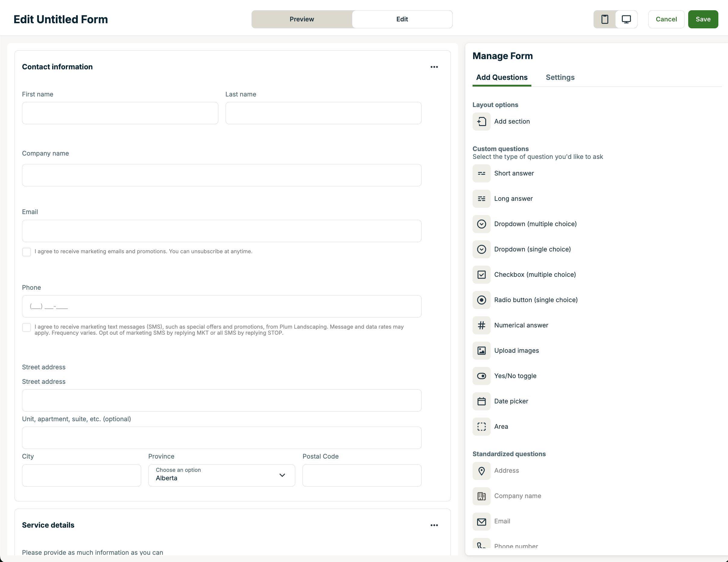Add an Upload images question
This screenshot has width=728, height=562.
[x=516, y=350]
